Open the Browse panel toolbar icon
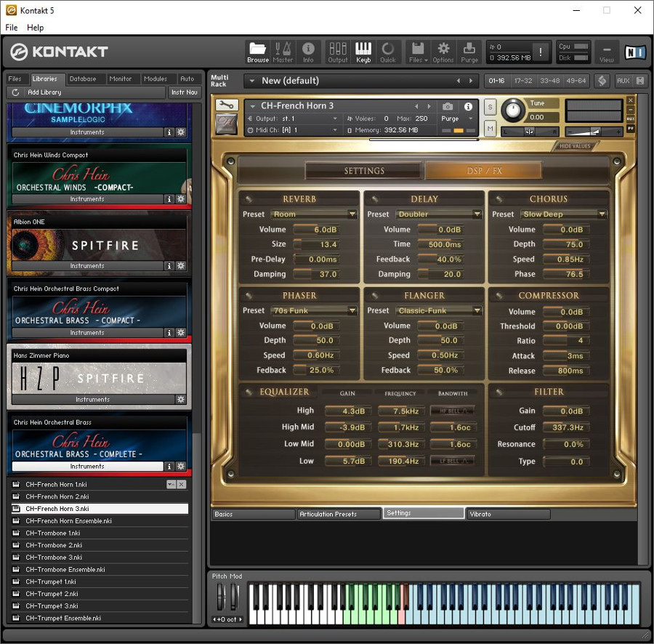Image resolution: width=654 pixels, height=644 pixels. click(257, 52)
